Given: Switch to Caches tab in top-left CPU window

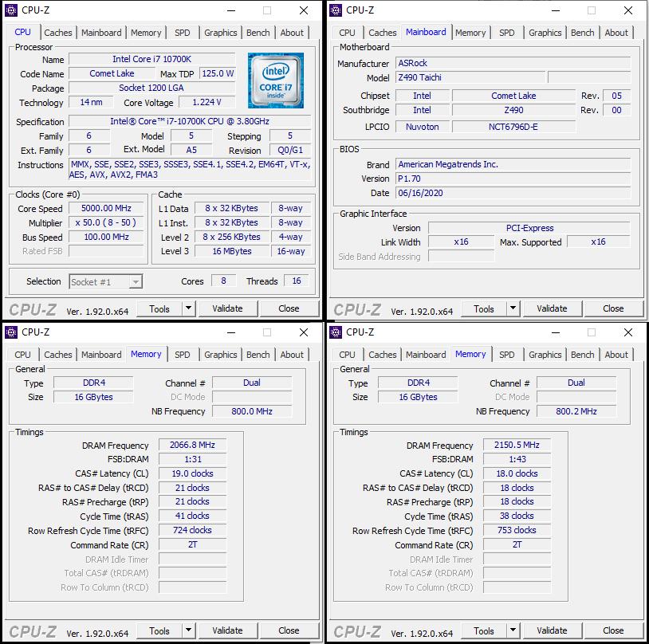Looking at the screenshot, I should [58, 33].
